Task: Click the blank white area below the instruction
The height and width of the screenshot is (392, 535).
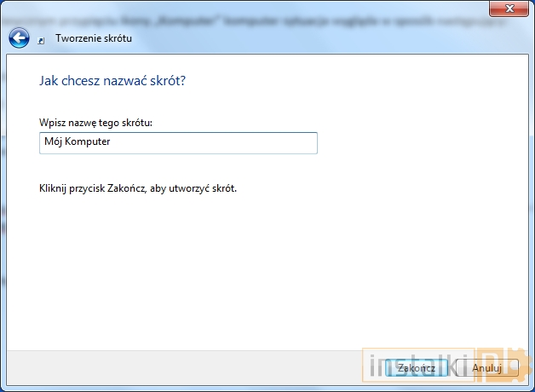Action: click(x=256, y=273)
